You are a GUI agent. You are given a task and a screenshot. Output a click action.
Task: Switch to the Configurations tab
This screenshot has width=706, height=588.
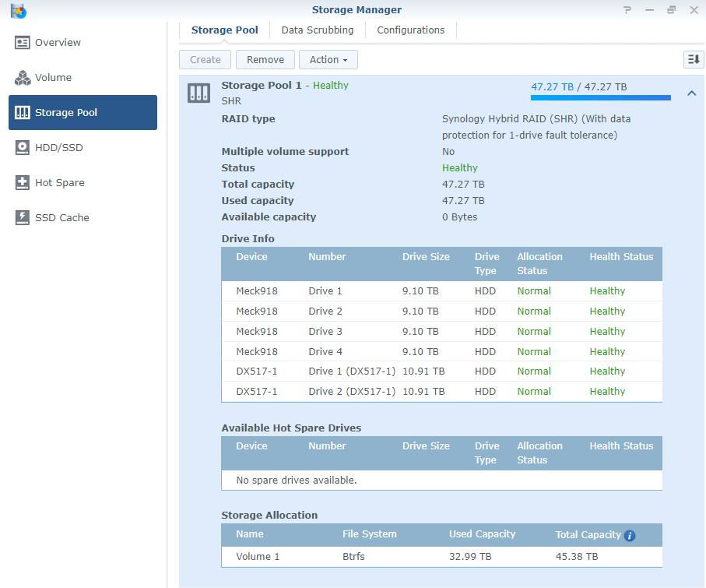[411, 30]
